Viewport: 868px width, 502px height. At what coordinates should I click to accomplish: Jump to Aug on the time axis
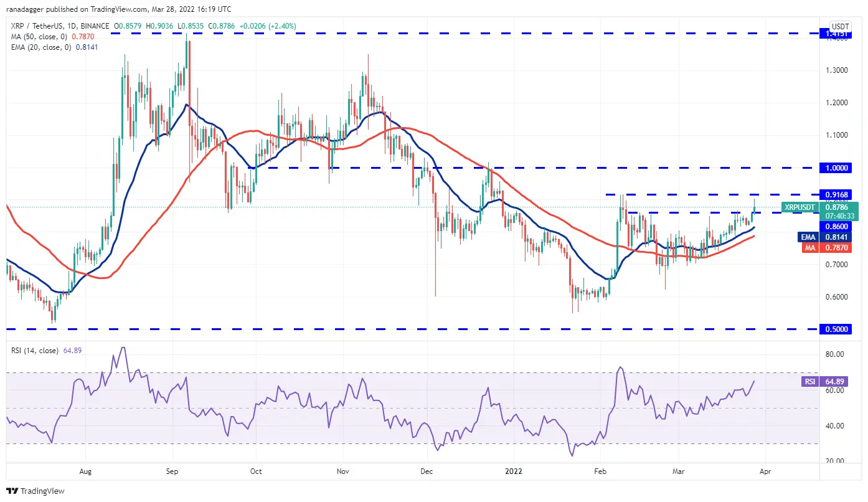[x=85, y=472]
